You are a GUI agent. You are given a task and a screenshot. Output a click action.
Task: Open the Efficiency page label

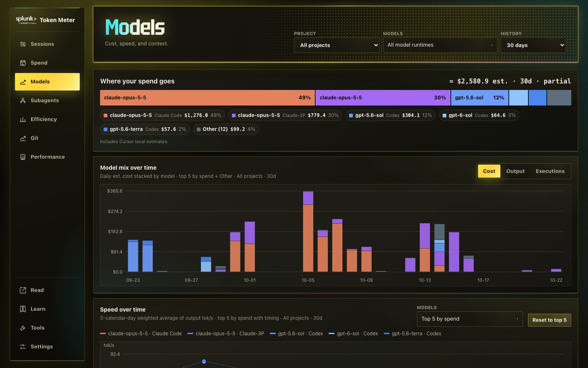point(44,119)
